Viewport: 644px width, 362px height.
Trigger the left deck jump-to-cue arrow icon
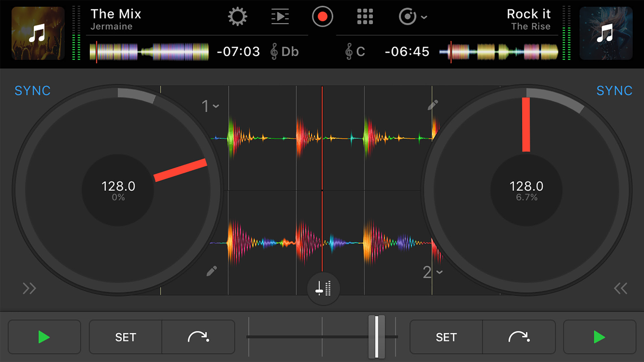pyautogui.click(x=198, y=337)
